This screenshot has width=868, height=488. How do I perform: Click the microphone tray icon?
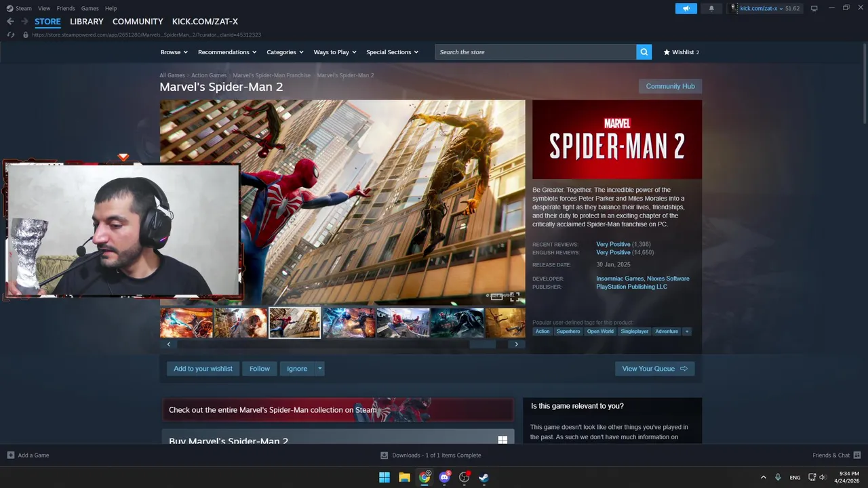[778, 477]
